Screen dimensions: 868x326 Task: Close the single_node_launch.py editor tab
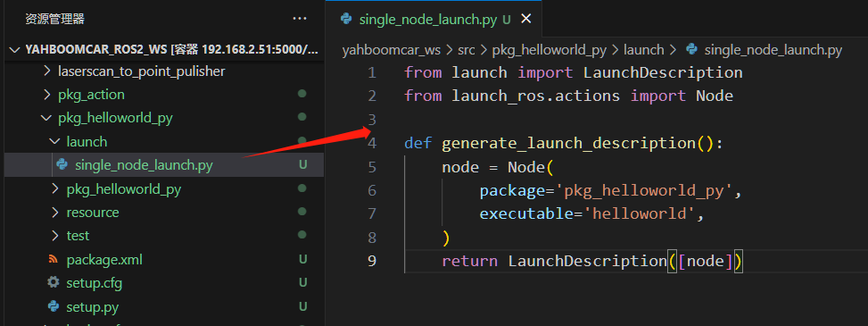526,19
